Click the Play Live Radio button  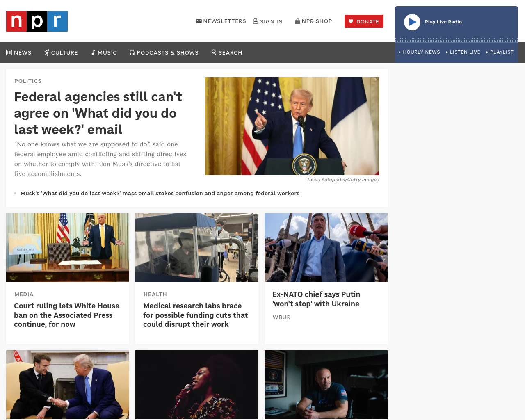412,22
